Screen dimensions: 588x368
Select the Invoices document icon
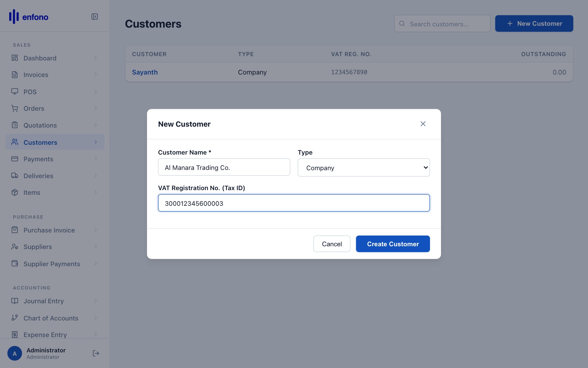[15, 75]
